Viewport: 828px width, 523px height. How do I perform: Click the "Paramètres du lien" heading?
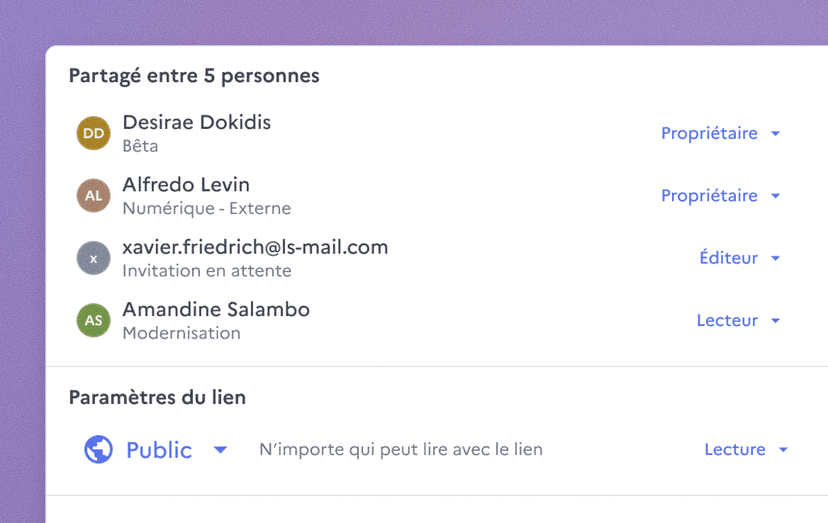point(157,397)
